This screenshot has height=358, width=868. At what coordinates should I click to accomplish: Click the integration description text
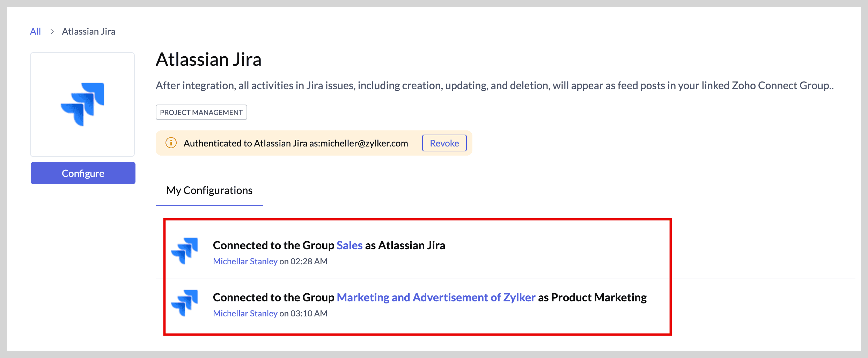click(494, 86)
